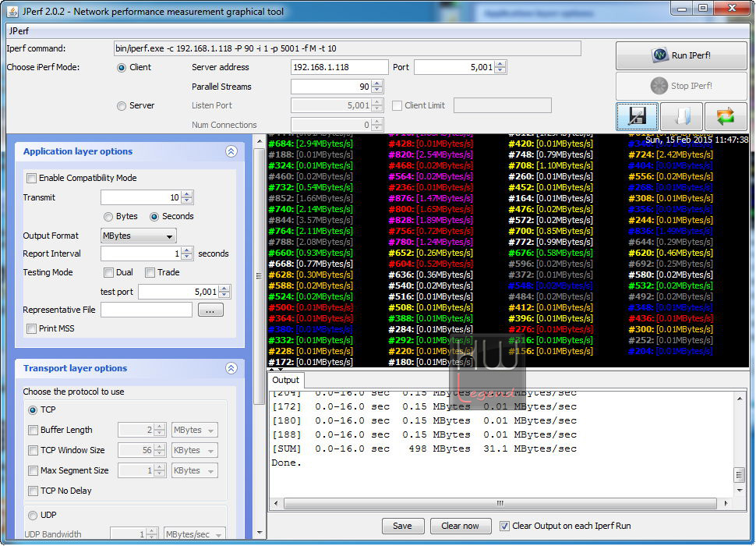The height and width of the screenshot is (546, 756).
Task: Click the Iperf command text field
Action: tap(347, 48)
